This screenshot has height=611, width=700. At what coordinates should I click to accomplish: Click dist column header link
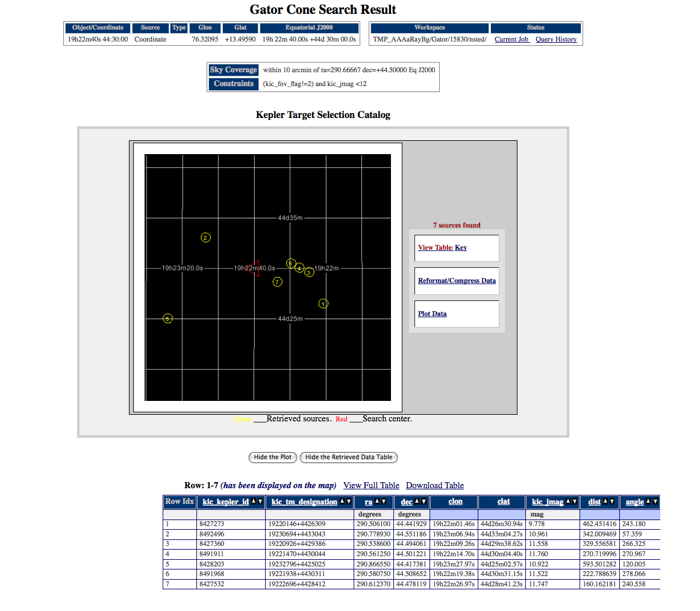[x=594, y=501]
